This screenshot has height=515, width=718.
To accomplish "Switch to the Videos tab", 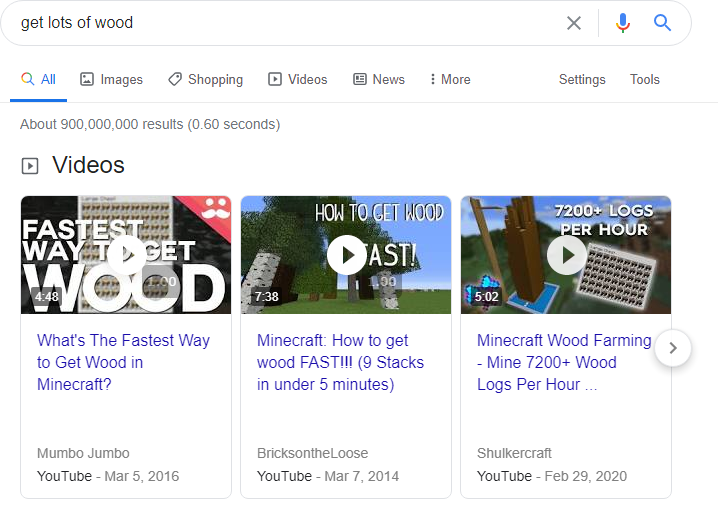I will (298, 80).
